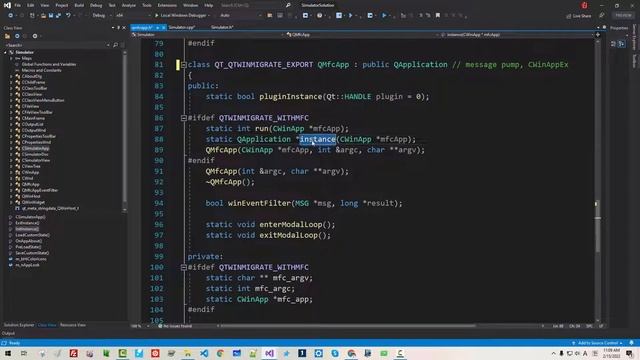This screenshot has height=360, width=640.
Task: Switch to the Simulator.h tab
Action: [222, 27]
